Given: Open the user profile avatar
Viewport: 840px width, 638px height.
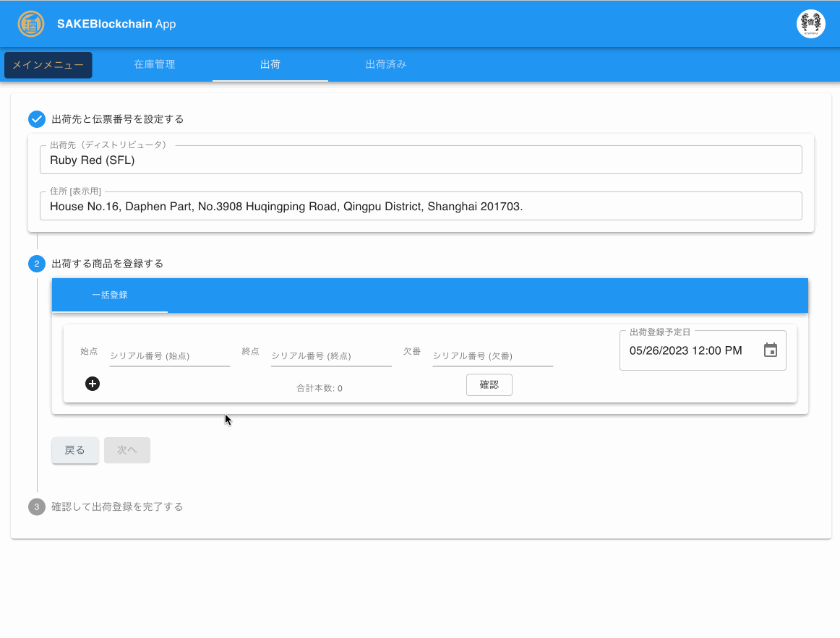Looking at the screenshot, I should click(810, 24).
